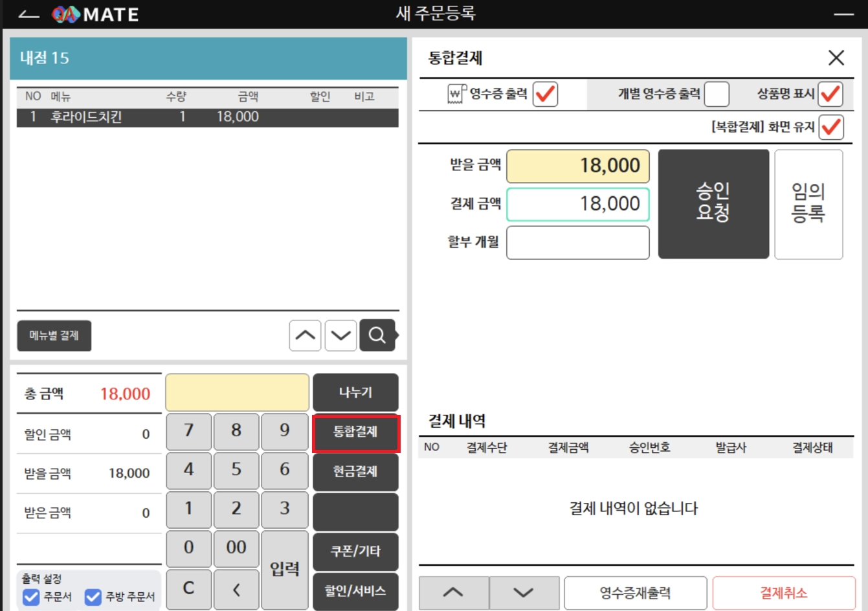Click the 총 금액 value 18,000 in red
Screen dimensions: 868x611
tap(125, 394)
